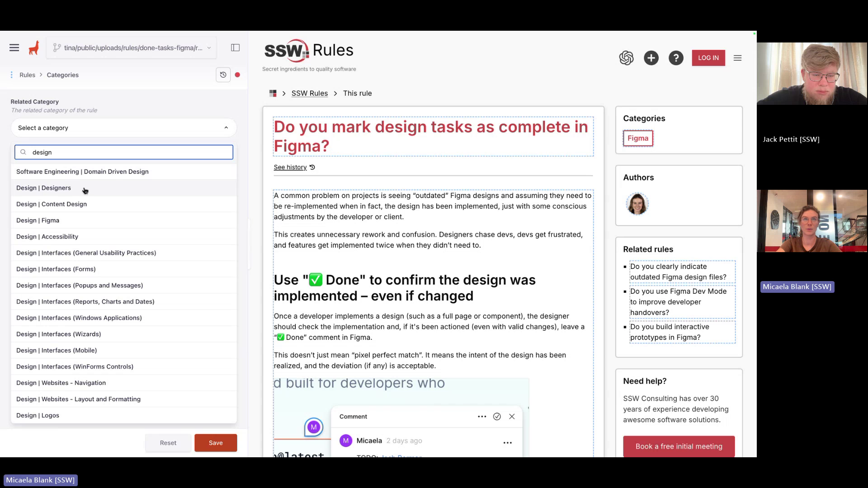This screenshot has height=488, width=868.
Task: Click the search magnifier icon in category field
Action: pyautogui.click(x=24, y=152)
